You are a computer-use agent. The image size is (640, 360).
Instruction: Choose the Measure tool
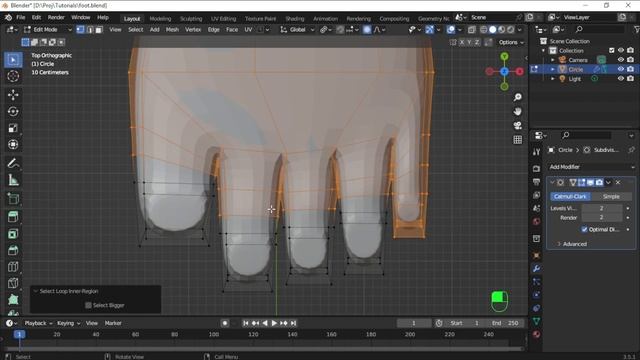tap(13, 180)
